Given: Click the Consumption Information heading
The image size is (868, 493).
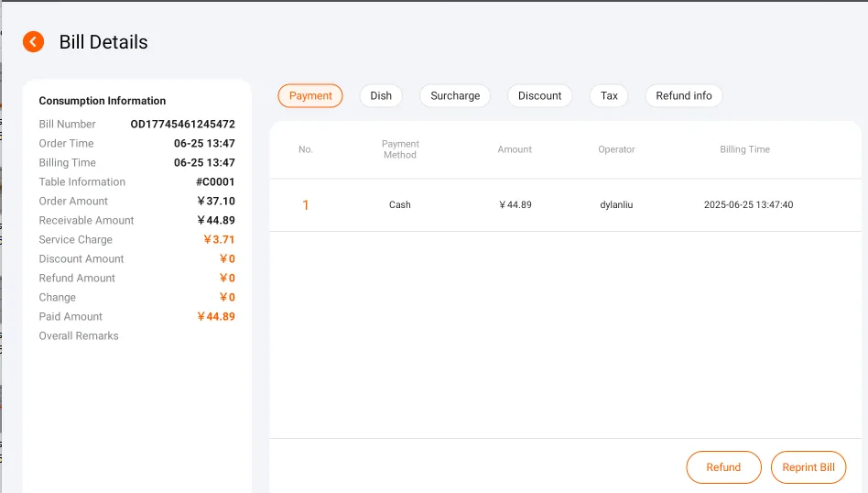Looking at the screenshot, I should pos(103,101).
